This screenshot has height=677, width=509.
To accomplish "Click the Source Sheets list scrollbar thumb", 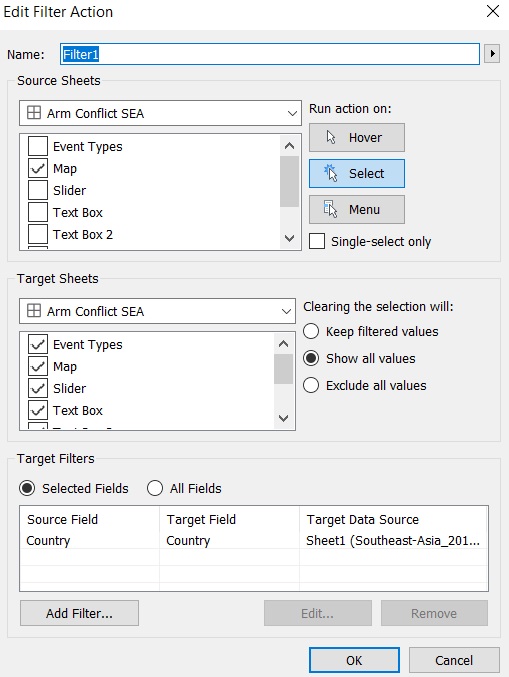I will pyautogui.click(x=289, y=181).
